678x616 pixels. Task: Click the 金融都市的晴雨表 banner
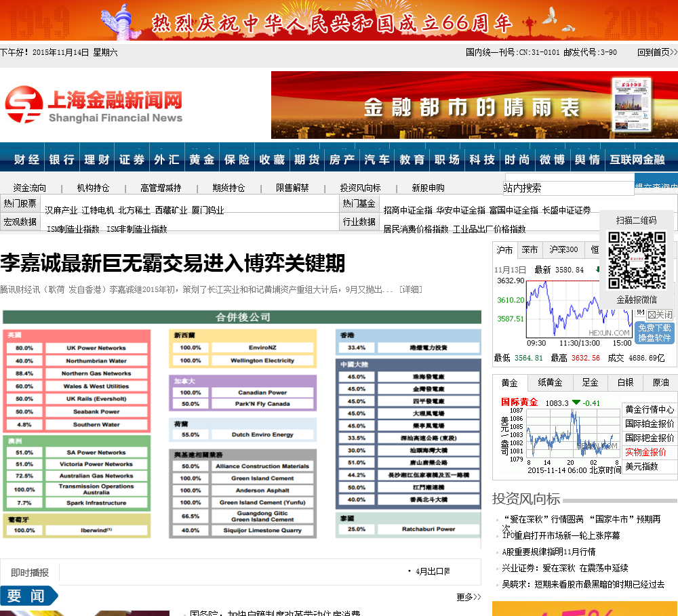point(475,105)
